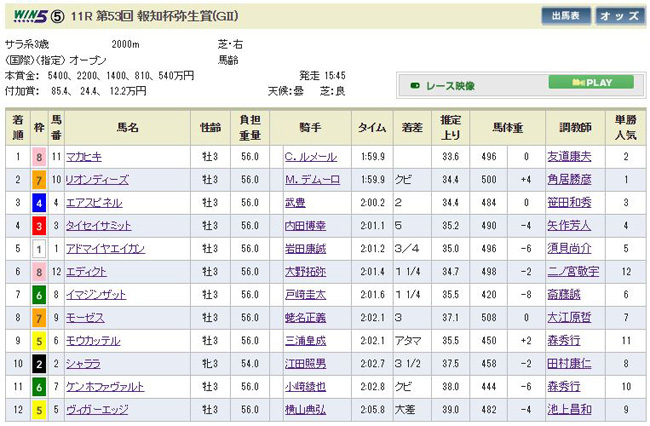Click the pink frame badge beside マカヒキ
The height and width of the screenshot is (426, 650).
tap(39, 156)
